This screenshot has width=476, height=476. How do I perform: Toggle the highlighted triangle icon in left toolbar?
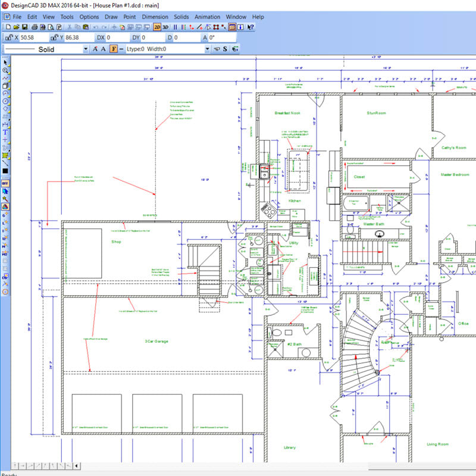tap(5, 206)
